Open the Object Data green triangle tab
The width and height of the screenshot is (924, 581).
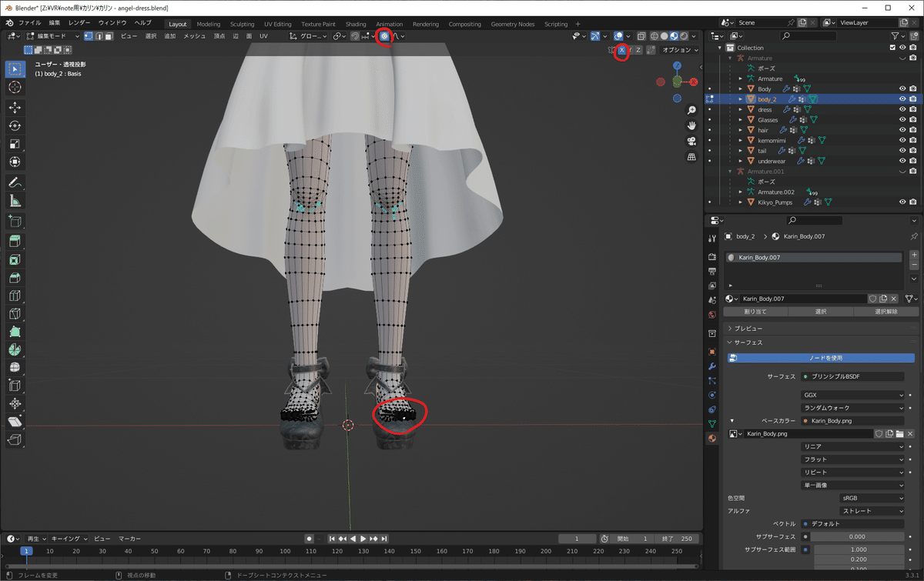coord(712,423)
